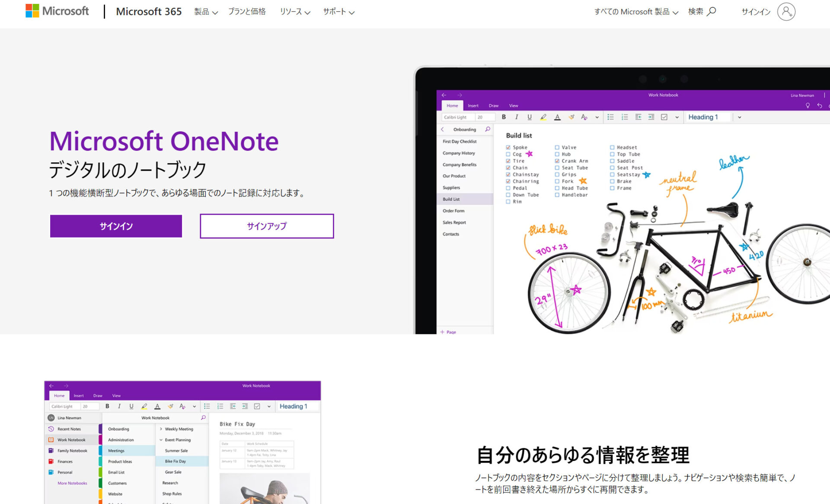Select the text highlighter pen icon
Viewport: 830px width, 504px height.
(543, 117)
